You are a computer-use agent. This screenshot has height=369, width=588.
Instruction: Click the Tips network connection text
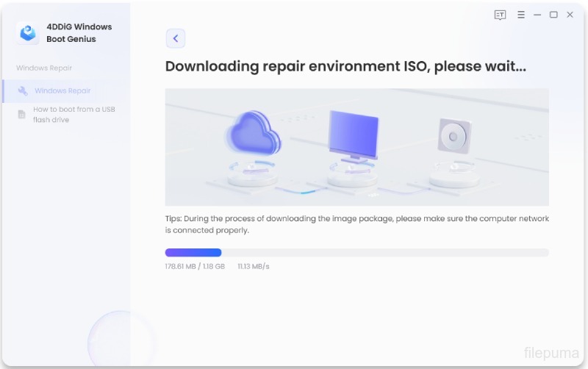click(x=356, y=224)
